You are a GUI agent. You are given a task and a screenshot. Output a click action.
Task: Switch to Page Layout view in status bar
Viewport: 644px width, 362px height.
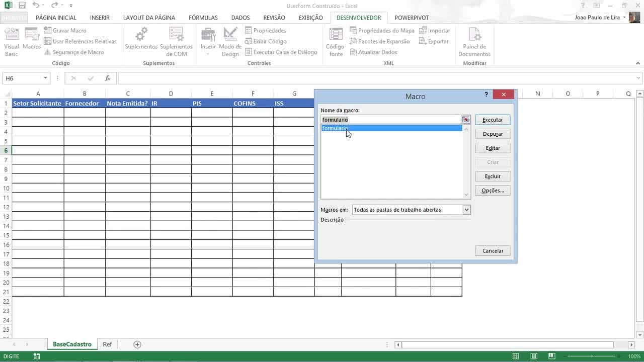click(x=533, y=356)
